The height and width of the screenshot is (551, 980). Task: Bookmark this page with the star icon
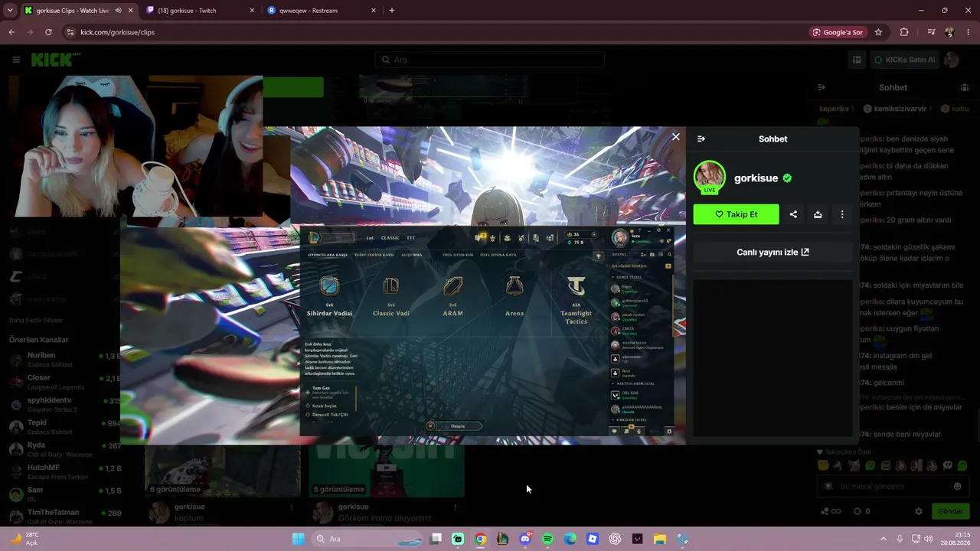coord(878,32)
